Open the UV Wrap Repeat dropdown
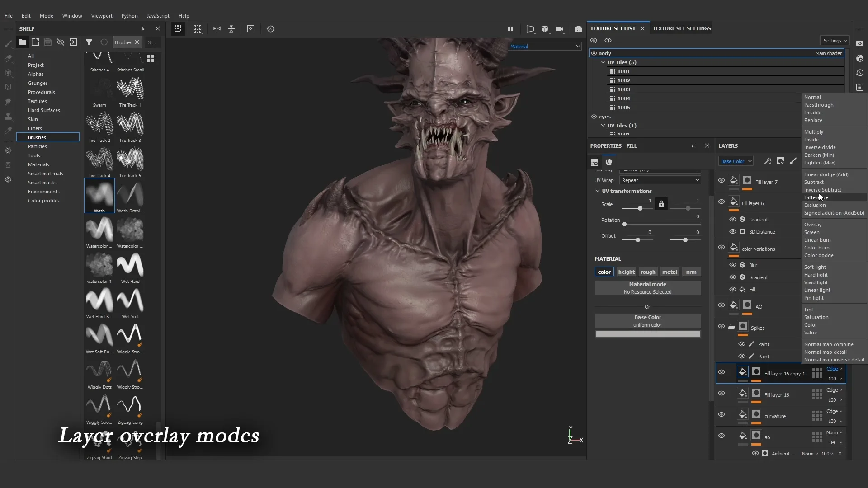The image size is (868, 488). pos(660,180)
